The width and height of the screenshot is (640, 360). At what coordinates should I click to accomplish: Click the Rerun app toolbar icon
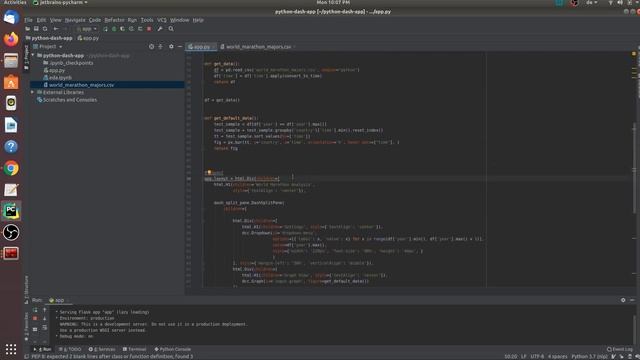tap(105, 29)
